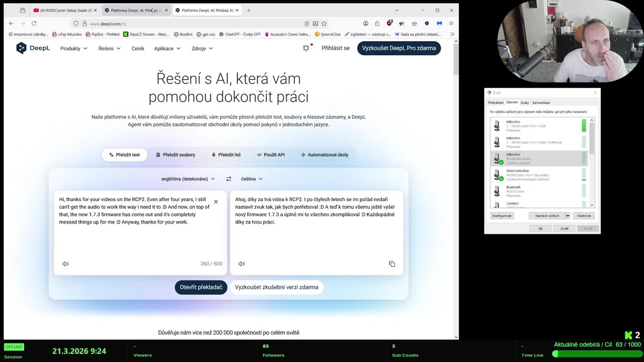
Task: Select RODECaster Pro II Main Multitrack microphone
Action: (538, 142)
